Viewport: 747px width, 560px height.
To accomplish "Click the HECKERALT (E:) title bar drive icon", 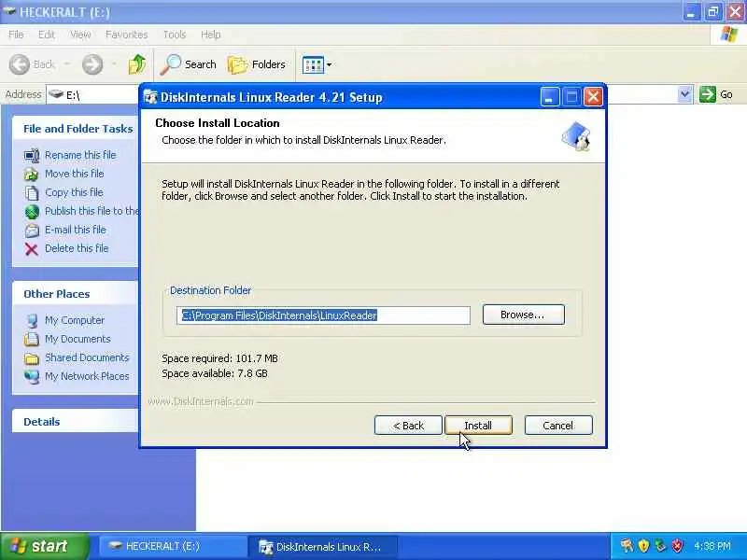I will 8,10.
